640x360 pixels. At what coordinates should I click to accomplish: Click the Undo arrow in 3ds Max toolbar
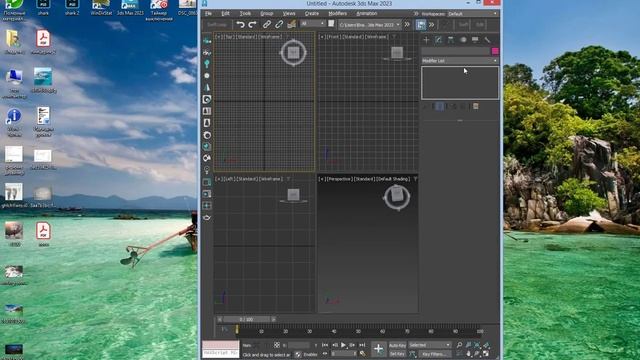pyautogui.click(x=240, y=24)
